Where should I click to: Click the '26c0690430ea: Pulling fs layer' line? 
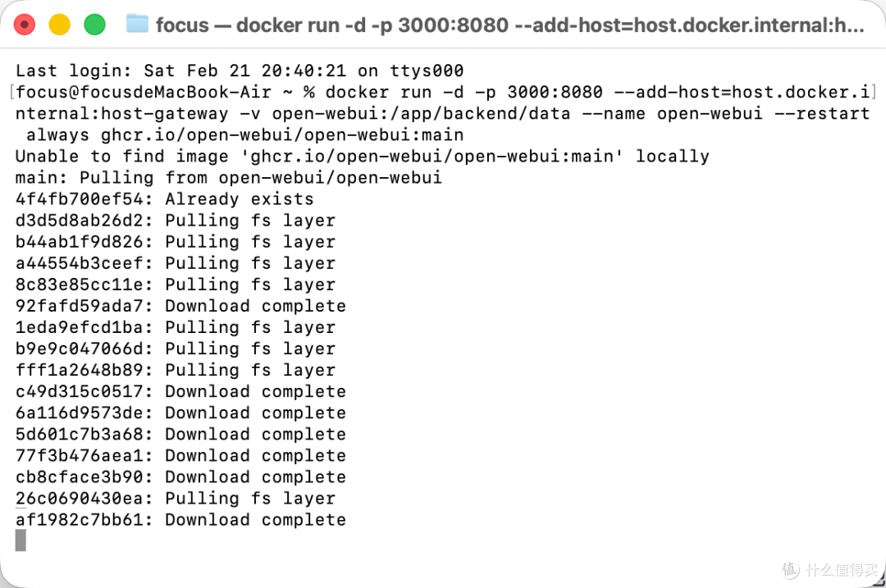pyautogui.click(x=176, y=498)
